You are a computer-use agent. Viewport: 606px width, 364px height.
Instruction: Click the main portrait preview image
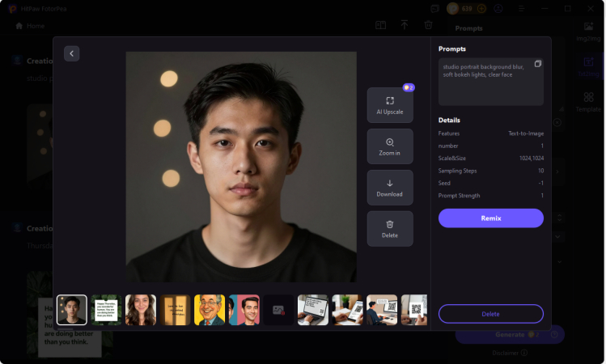[241, 167]
